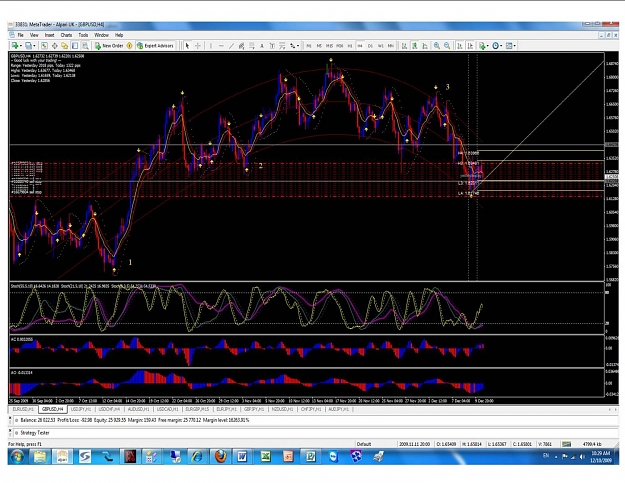Select the Crosshair tool
This screenshot has height=483, width=625.
pyautogui.click(x=198, y=46)
